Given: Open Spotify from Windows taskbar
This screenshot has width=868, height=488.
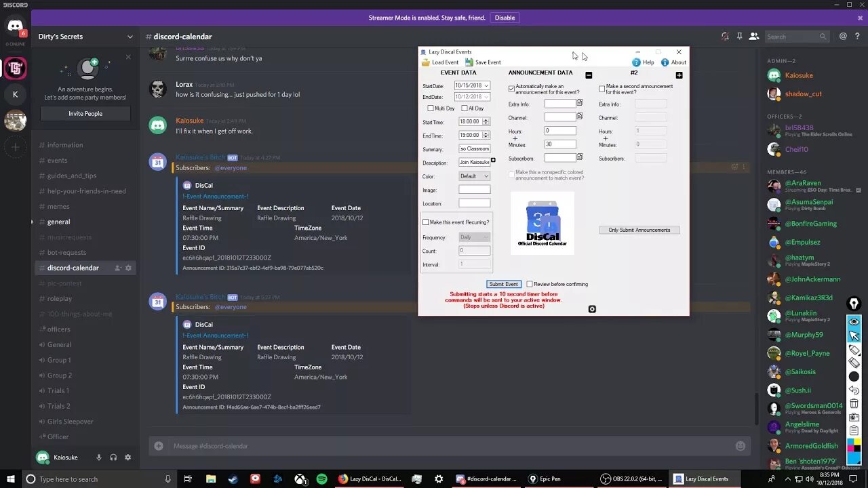Looking at the screenshot, I should coord(321,479).
